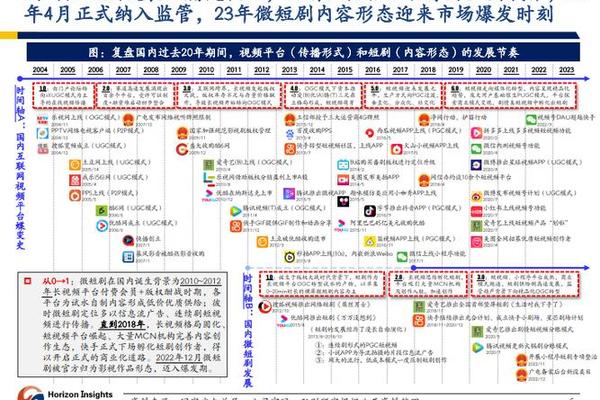Click the 拼多多 video feature icon

[x=476, y=133]
